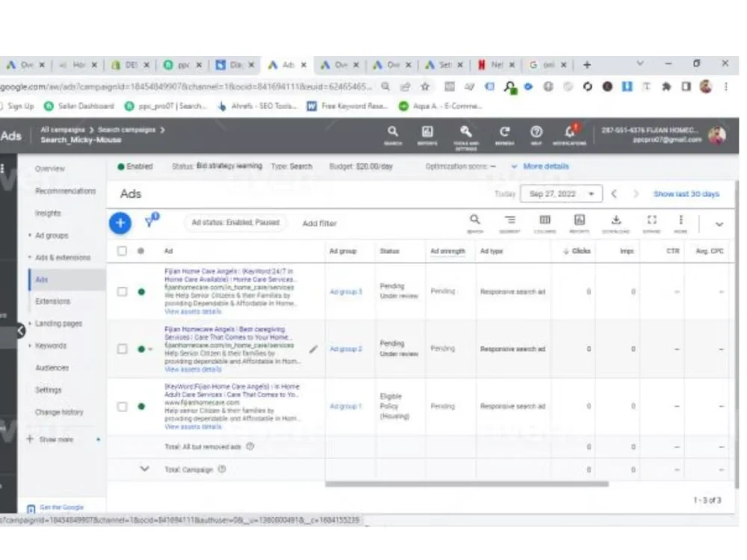This screenshot has width=747, height=560.
Task: Click All campaigns breadcrumb
Action: [63, 129]
